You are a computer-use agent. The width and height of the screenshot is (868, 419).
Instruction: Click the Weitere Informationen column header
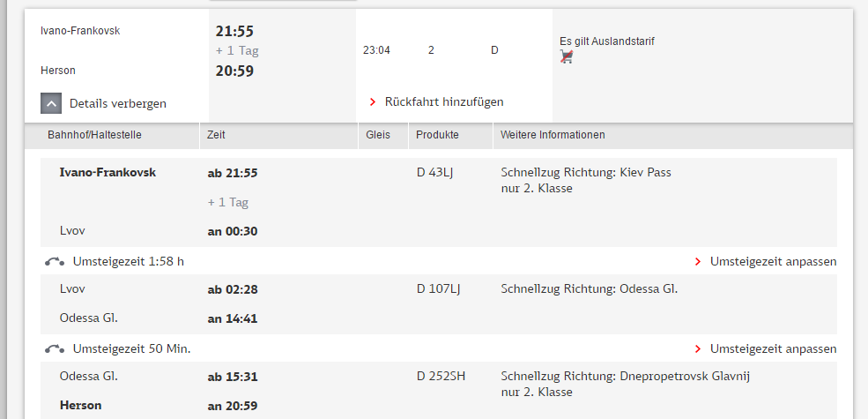coord(553,135)
